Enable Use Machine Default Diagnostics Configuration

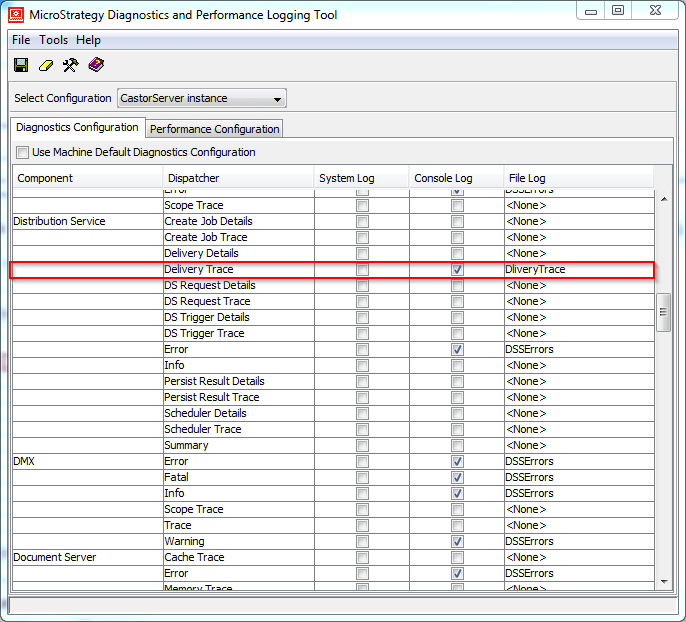tap(22, 152)
